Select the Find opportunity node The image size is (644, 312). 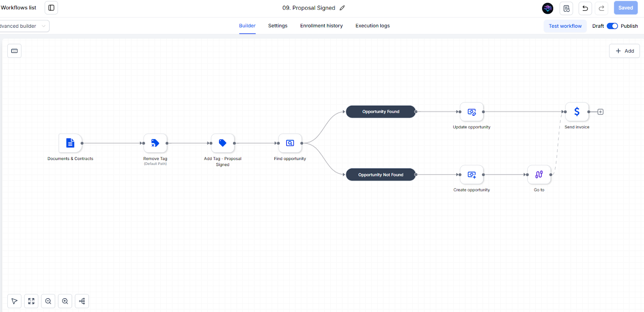(290, 143)
